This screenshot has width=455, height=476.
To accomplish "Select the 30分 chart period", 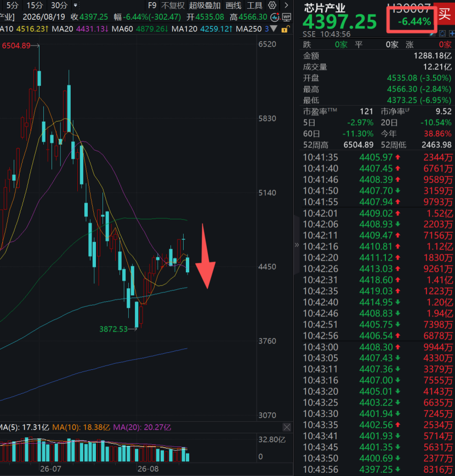I will point(59,5).
